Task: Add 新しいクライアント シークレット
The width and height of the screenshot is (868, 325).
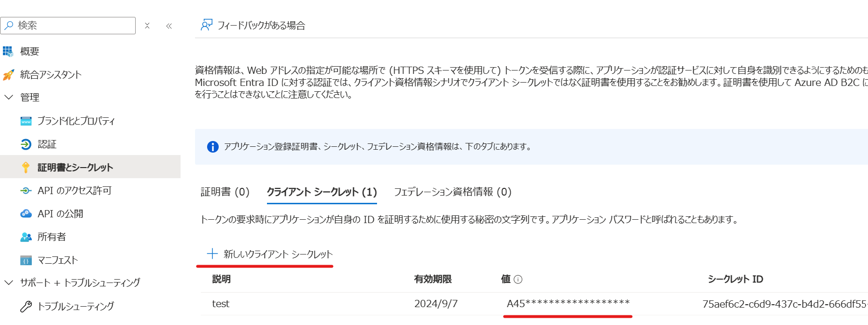Action: point(270,254)
